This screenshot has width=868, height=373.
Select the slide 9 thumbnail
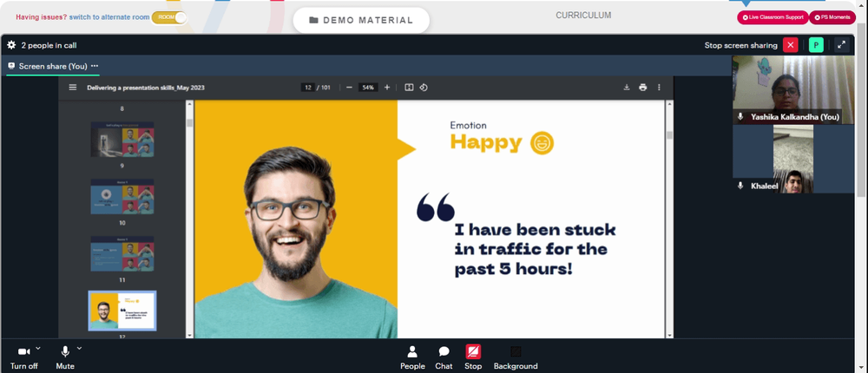click(x=122, y=140)
